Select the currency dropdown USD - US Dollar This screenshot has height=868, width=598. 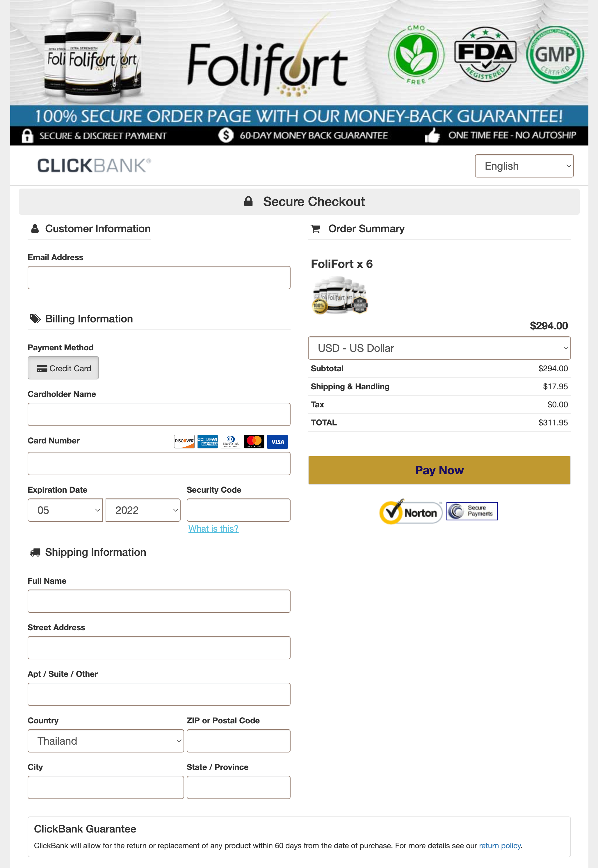click(x=439, y=348)
